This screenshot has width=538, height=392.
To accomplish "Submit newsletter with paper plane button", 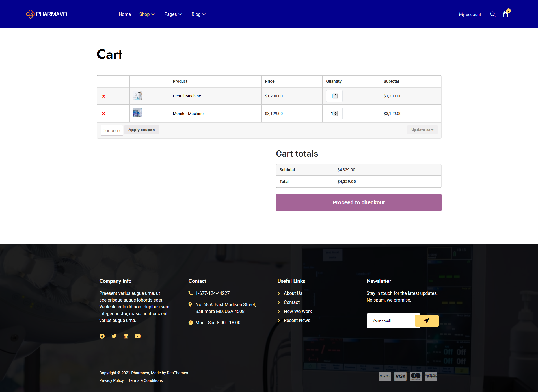I will pyautogui.click(x=427, y=321).
